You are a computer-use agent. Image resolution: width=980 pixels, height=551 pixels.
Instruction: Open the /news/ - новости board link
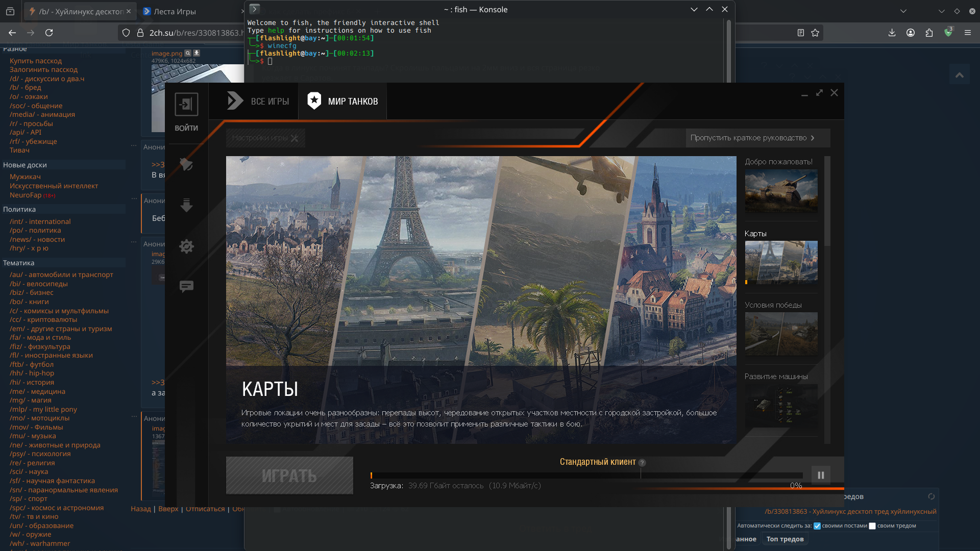click(x=37, y=239)
